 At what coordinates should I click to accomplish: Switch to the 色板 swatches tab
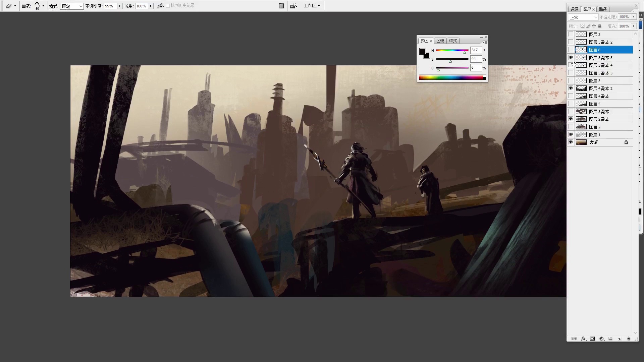pyautogui.click(x=440, y=41)
